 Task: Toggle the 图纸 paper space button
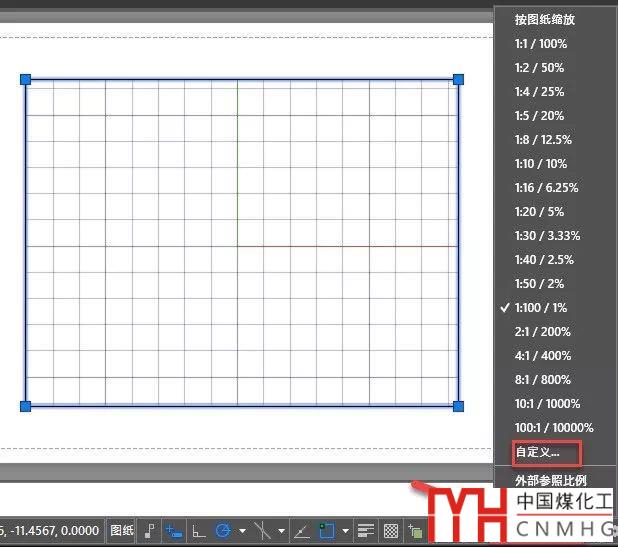(122, 530)
